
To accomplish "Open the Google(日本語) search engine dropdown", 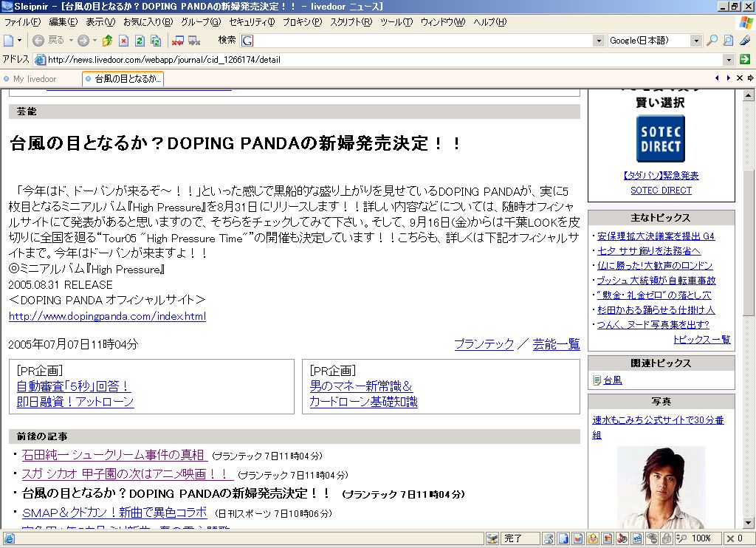I will click(x=695, y=41).
